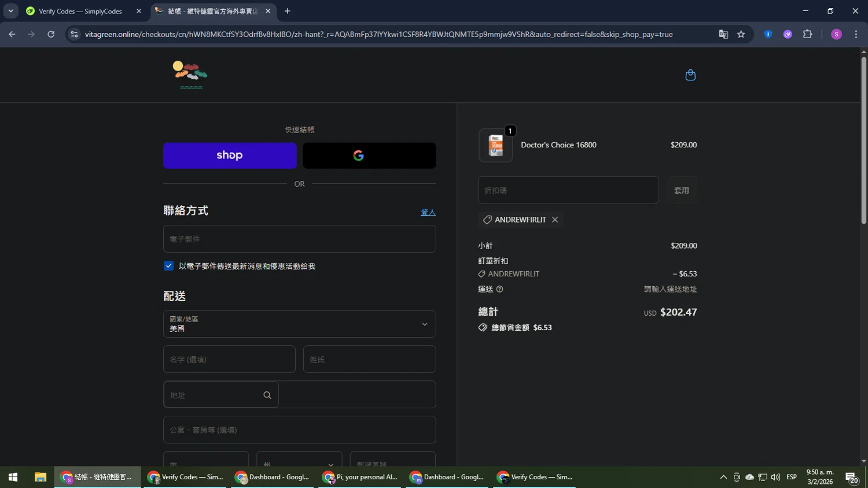Click the address search magnifier icon
The height and width of the screenshot is (488, 868).
[267, 395]
